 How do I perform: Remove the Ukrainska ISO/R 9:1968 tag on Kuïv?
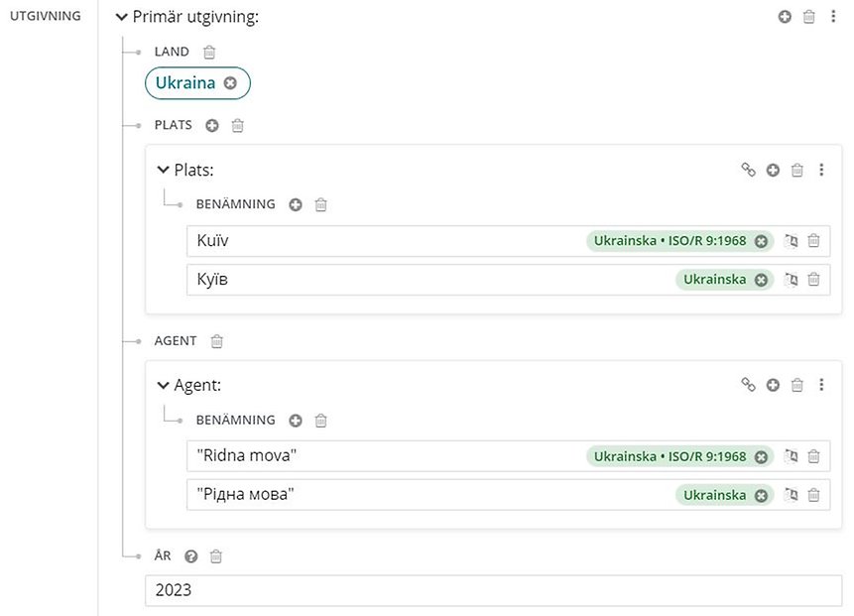[x=761, y=240]
